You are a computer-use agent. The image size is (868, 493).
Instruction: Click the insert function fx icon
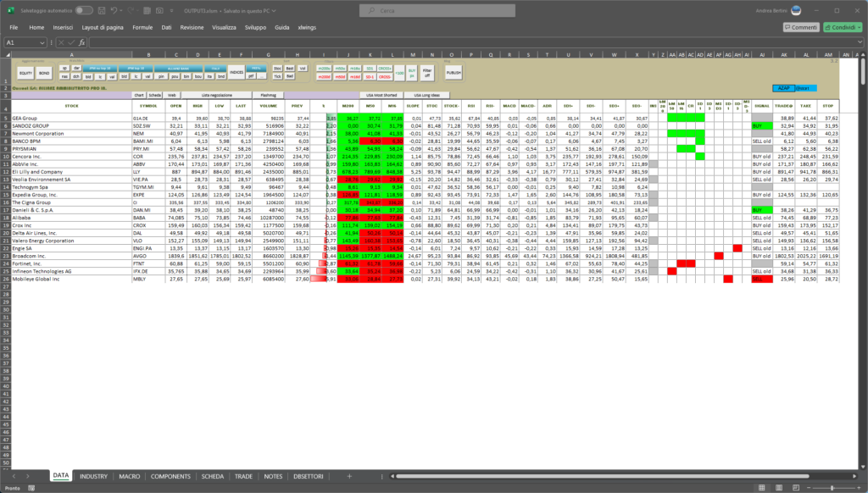tap(82, 42)
